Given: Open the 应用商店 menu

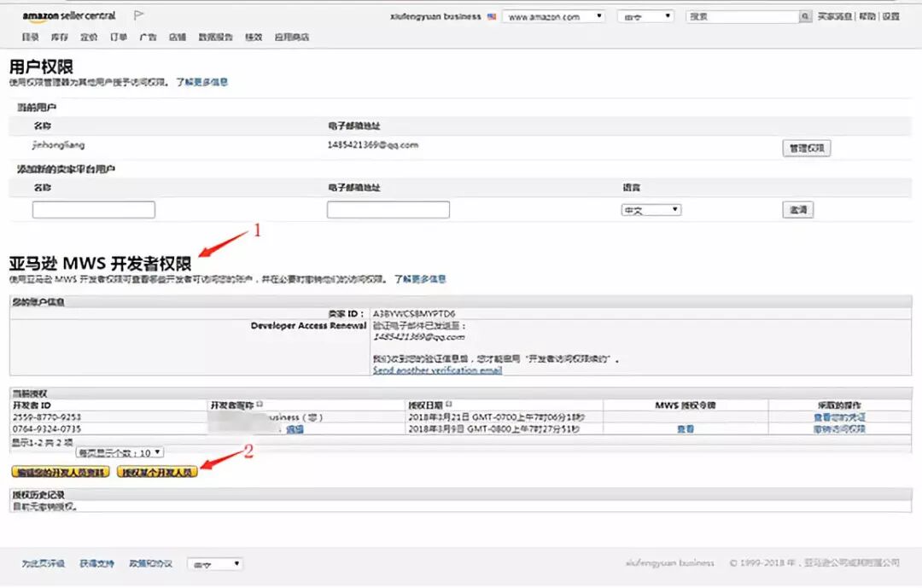Looking at the screenshot, I should click(x=292, y=37).
